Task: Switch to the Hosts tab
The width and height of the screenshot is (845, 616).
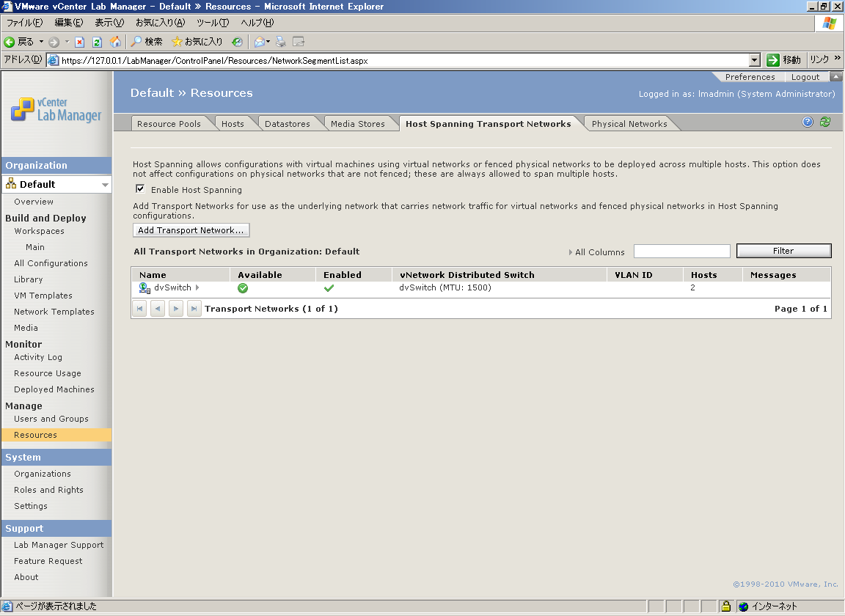Action: click(233, 124)
